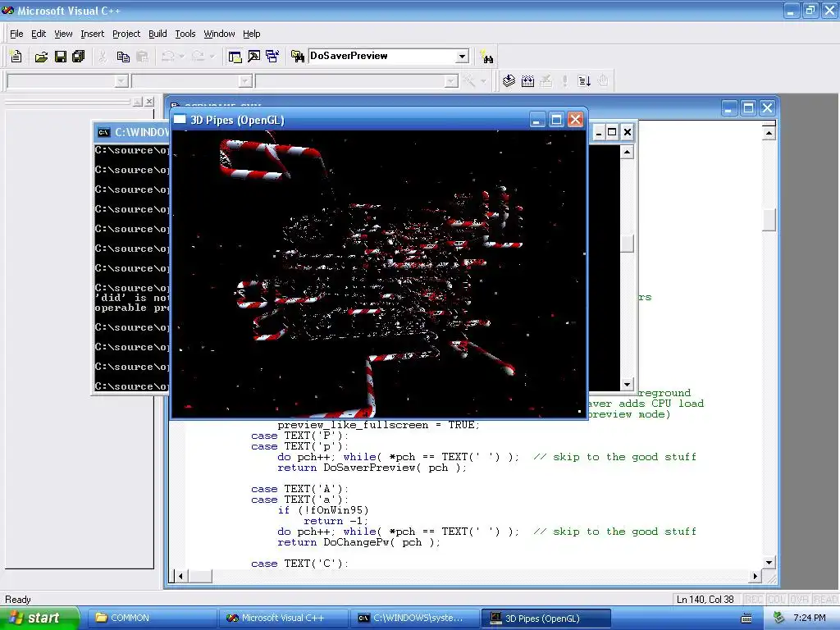Viewport: 840px width, 630px height.
Task: Open the WizardBar actions dropdown arrow
Action: (x=483, y=81)
